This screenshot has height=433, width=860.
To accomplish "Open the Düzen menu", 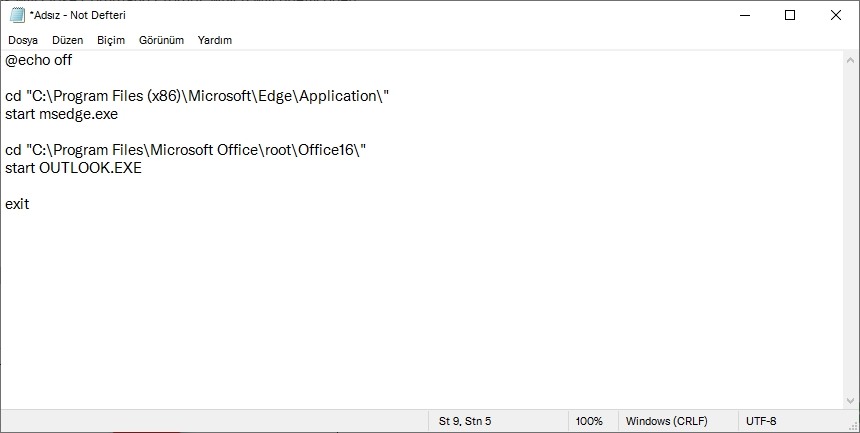I will pyautogui.click(x=67, y=40).
